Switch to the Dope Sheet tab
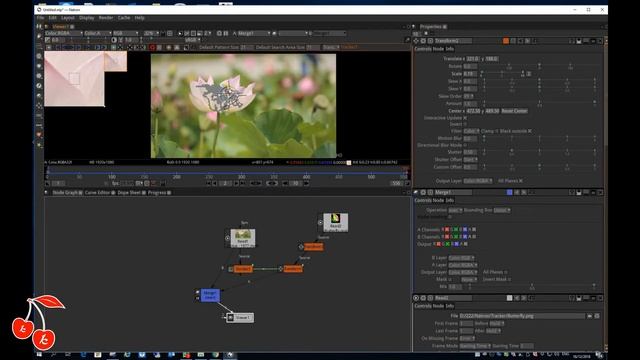The height and width of the screenshot is (360, 640). (129, 193)
